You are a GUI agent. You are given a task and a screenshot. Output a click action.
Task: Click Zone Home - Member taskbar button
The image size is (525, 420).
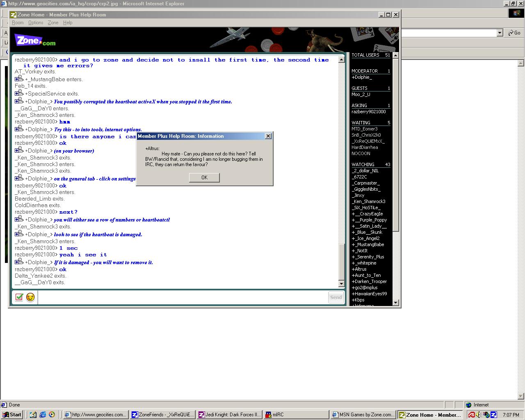tap(430, 415)
